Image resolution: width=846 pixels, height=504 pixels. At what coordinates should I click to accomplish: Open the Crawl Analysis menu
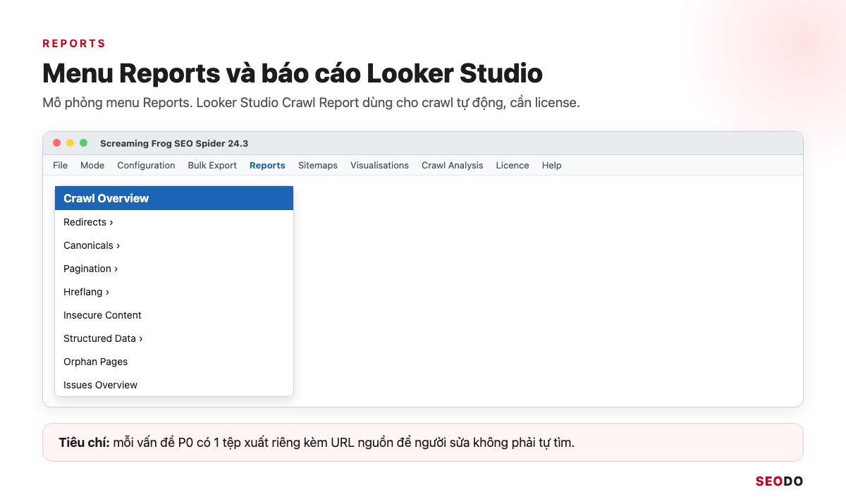click(453, 165)
